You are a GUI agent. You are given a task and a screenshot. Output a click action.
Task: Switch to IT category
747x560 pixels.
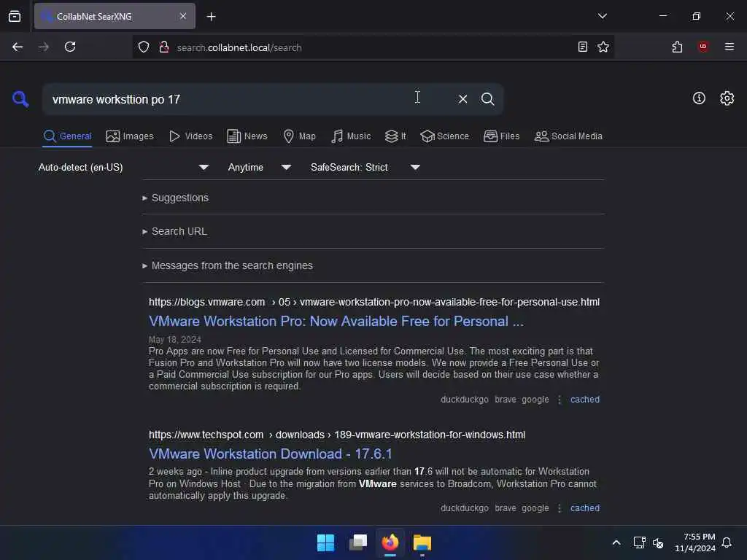[395, 136]
